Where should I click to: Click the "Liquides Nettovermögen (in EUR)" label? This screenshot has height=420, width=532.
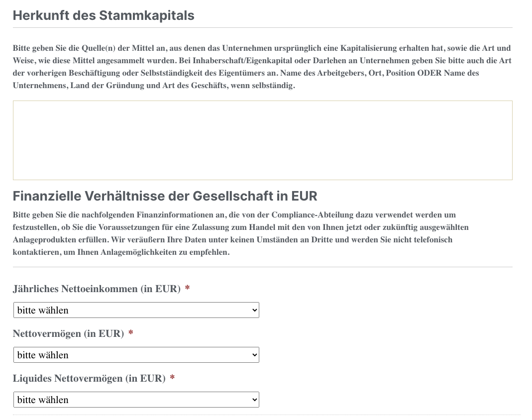coord(89,379)
